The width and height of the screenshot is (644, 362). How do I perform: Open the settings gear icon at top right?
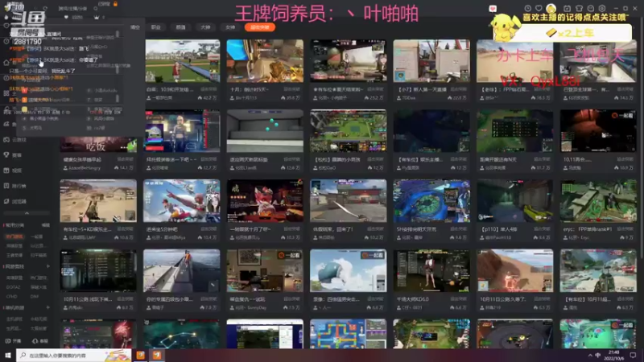(602, 8)
